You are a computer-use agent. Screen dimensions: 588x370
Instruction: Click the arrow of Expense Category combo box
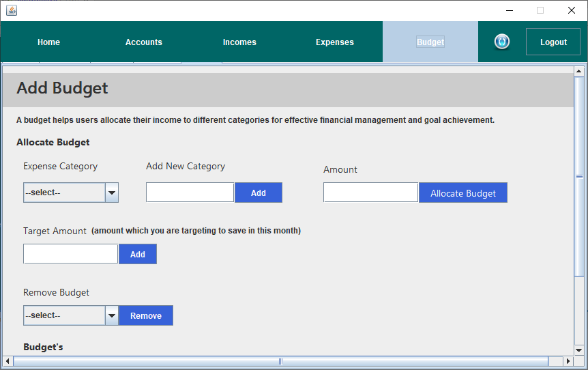tap(112, 193)
